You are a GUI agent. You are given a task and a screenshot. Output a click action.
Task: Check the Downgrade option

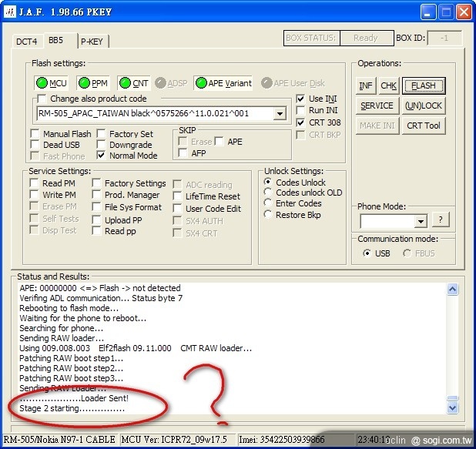coord(101,145)
